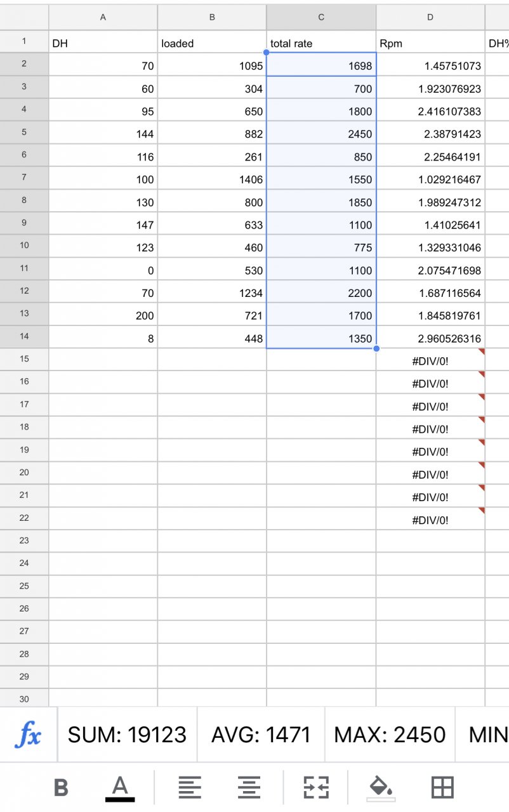Select cell containing 882
509x812 pixels.
point(212,133)
